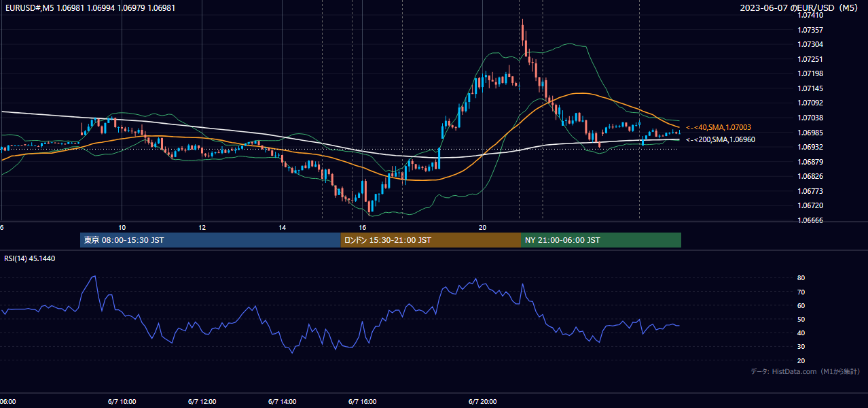Click price axis label 1.07304
The width and height of the screenshot is (868, 408).
click(x=811, y=44)
